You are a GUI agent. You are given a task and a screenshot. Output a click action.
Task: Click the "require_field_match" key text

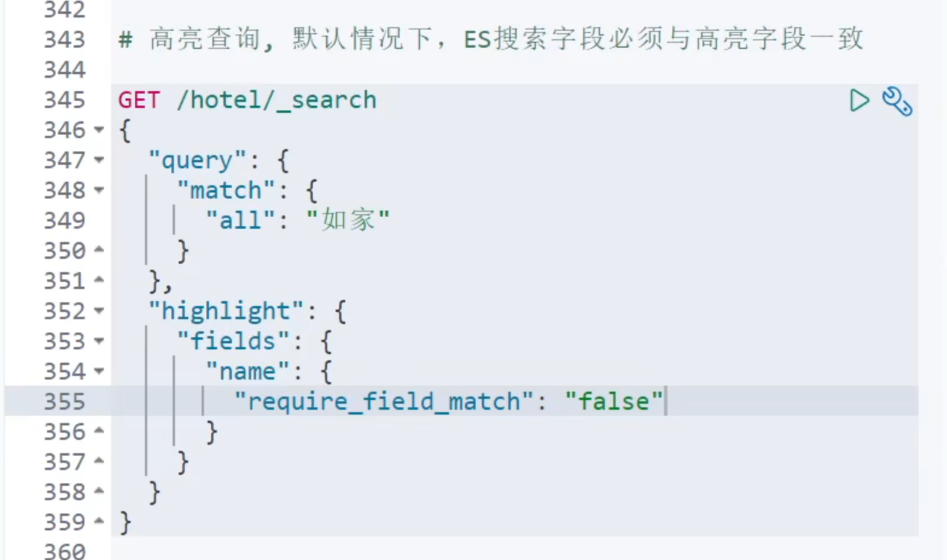click(384, 401)
